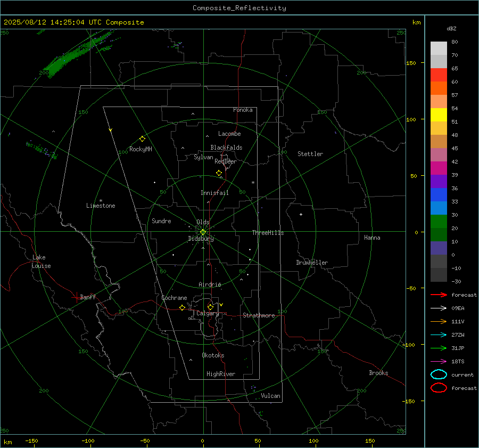Pick the bright green 30 dBZ color band
479x448 pixels.
(439, 221)
